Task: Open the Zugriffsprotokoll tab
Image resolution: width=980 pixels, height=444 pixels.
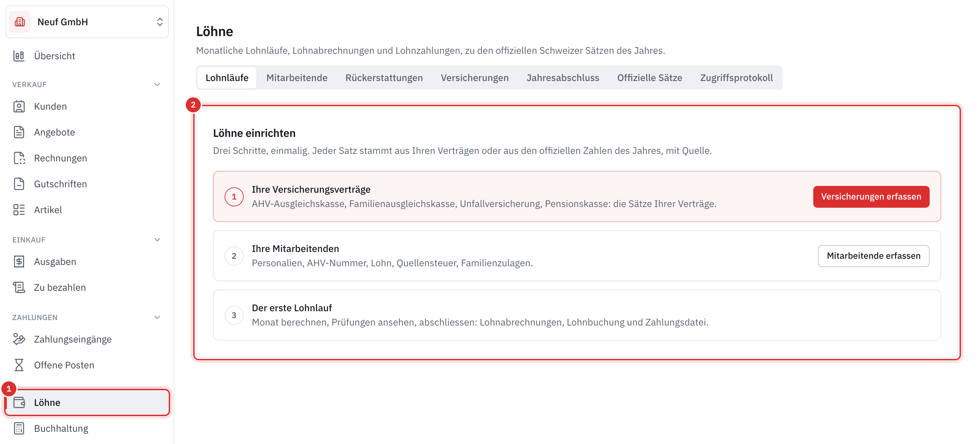Action: pyautogui.click(x=736, y=78)
